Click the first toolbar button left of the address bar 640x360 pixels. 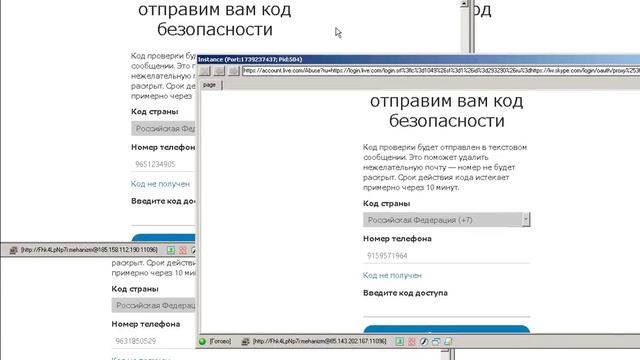click(x=205, y=71)
